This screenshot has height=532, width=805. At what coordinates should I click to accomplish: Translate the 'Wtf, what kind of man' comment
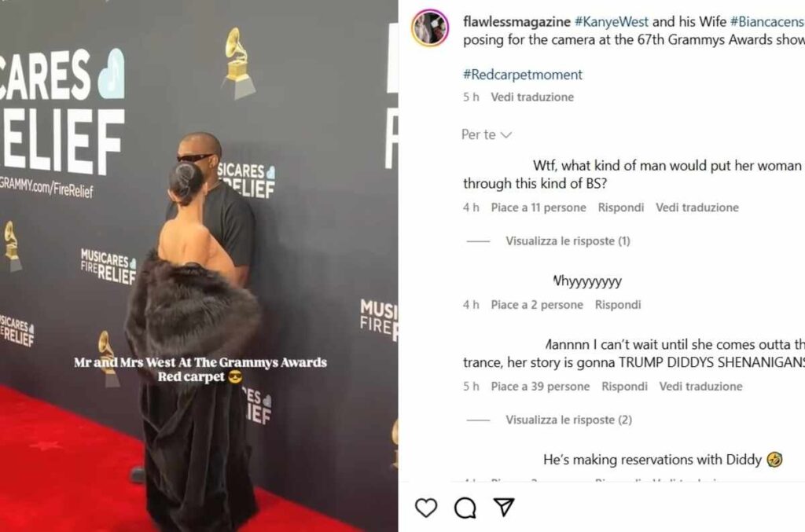click(697, 207)
